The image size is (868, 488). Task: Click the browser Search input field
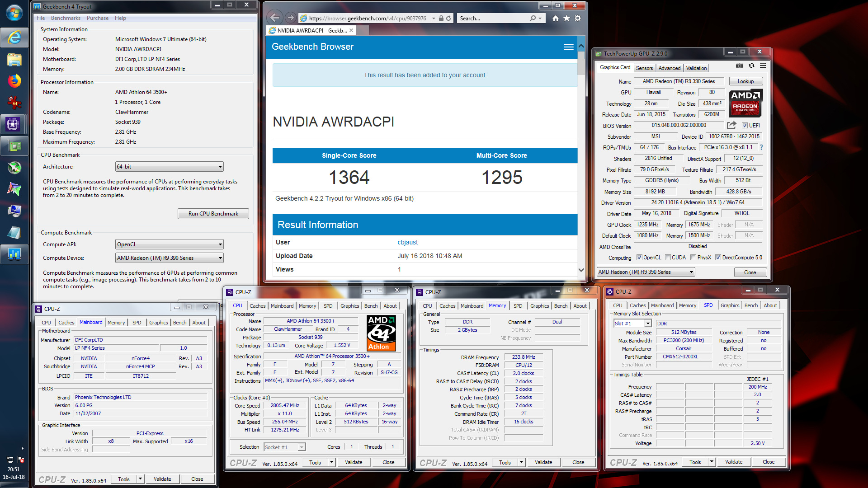pos(493,19)
